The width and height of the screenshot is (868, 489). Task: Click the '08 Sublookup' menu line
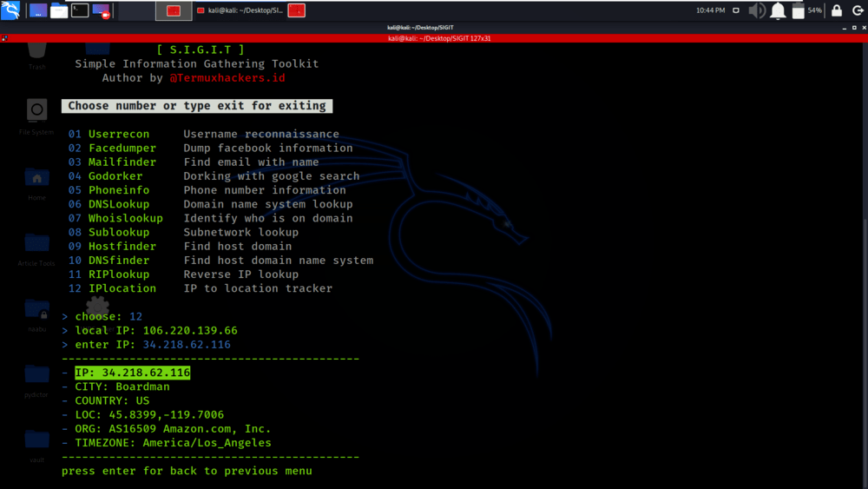coord(183,232)
